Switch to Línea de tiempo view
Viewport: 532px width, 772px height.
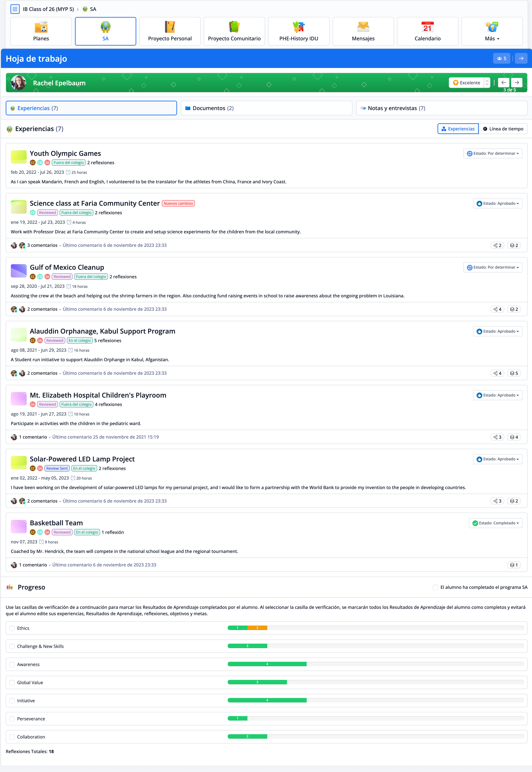(x=503, y=129)
